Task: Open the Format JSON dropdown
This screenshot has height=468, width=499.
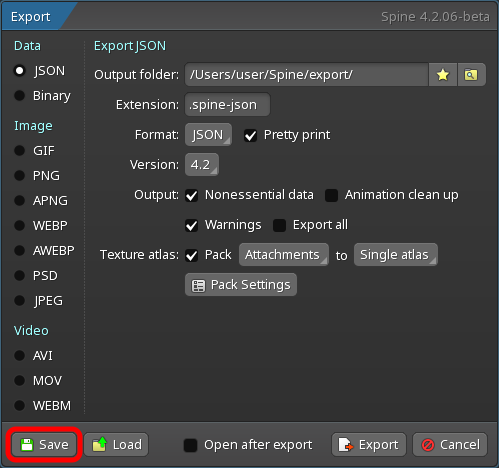Action: point(208,135)
